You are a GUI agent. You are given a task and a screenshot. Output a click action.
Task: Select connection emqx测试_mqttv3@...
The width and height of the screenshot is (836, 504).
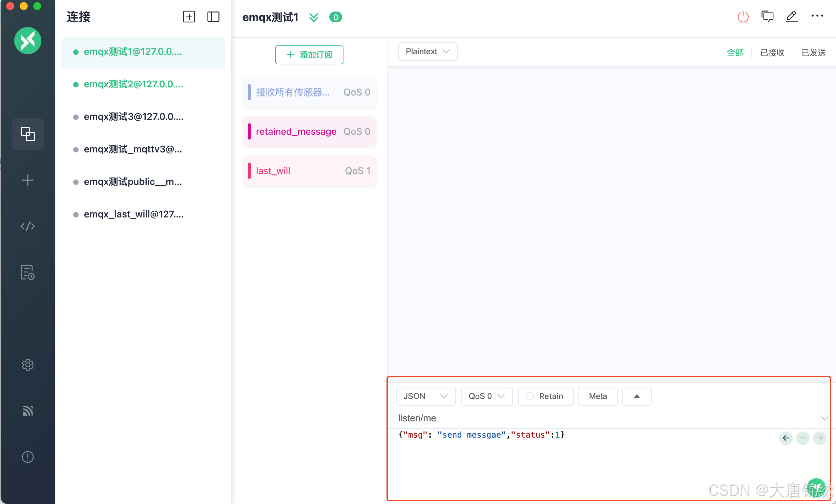[x=143, y=150]
